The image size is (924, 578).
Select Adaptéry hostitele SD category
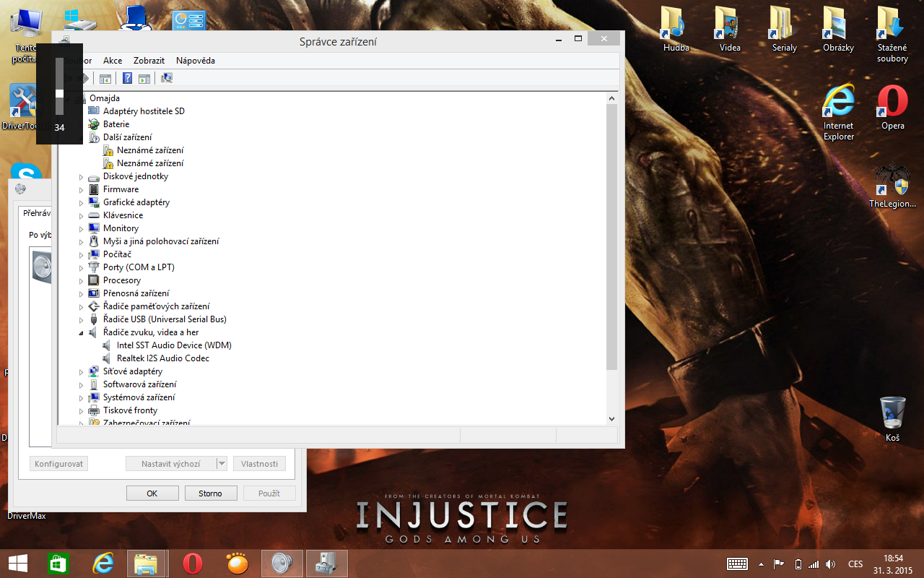click(x=144, y=111)
